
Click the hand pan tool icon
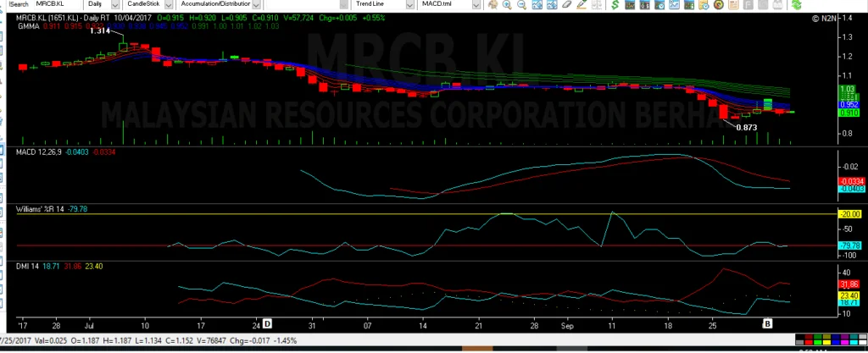point(492,4)
